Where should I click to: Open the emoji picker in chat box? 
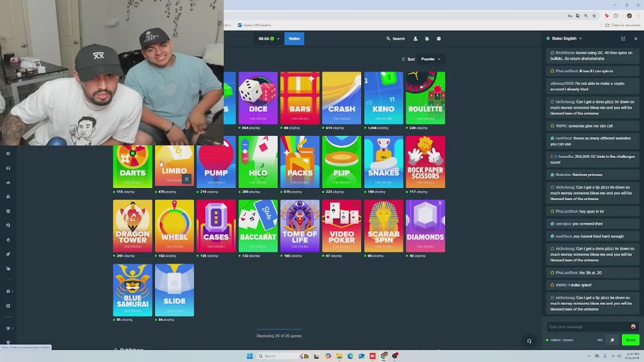click(633, 327)
